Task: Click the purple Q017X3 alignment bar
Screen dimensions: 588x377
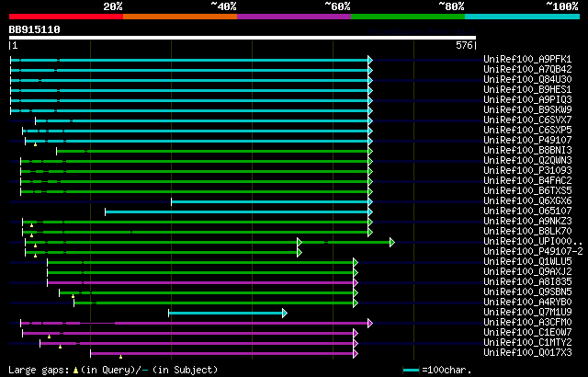Action: click(x=221, y=354)
